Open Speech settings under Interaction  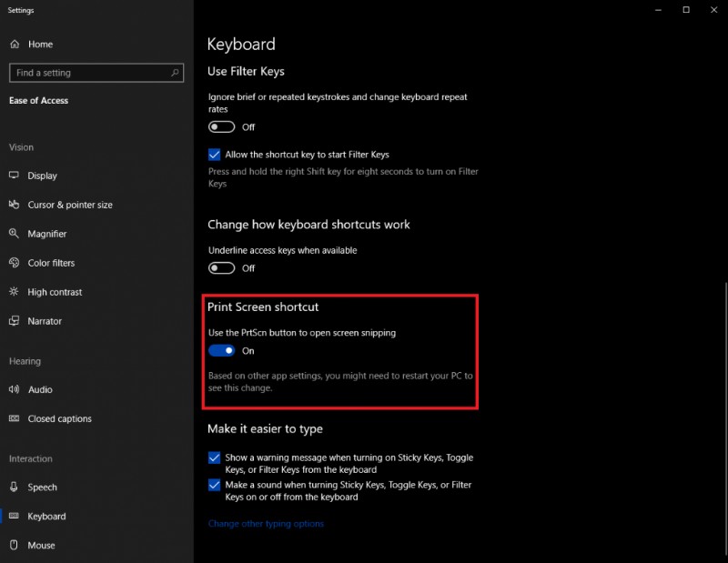45,488
